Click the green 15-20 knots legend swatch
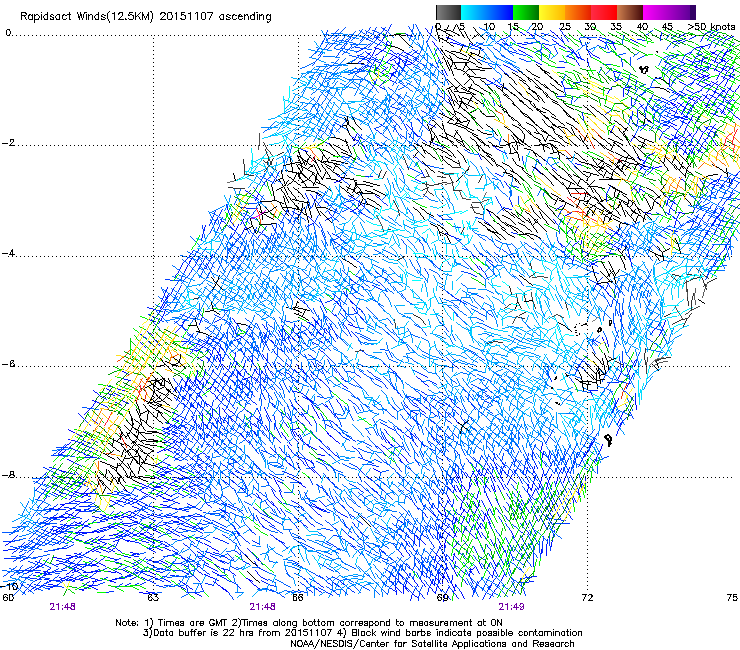This screenshot has height=650, width=740. tap(526, 12)
